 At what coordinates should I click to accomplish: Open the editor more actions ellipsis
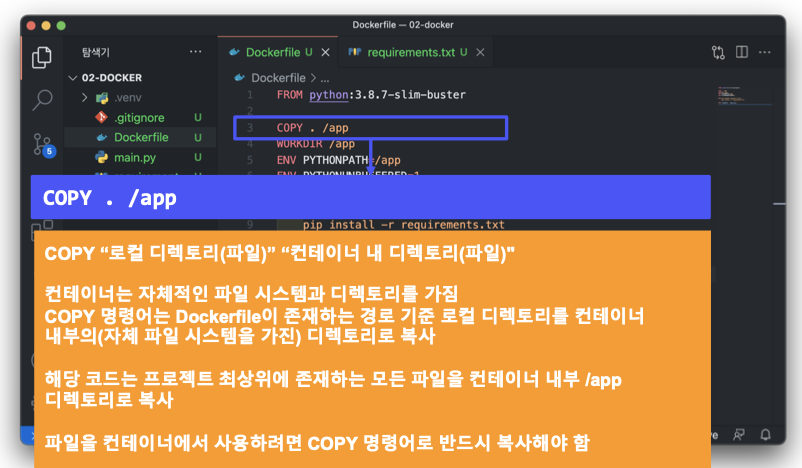[x=765, y=52]
